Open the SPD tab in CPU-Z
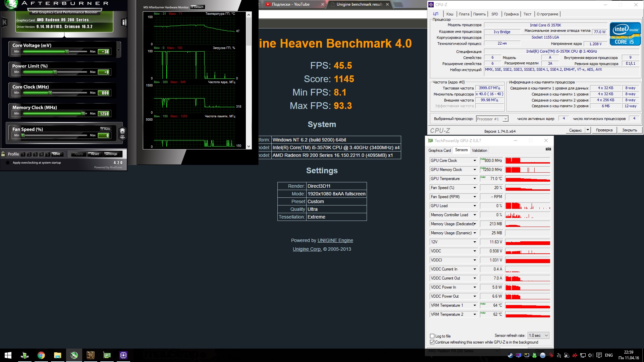The width and height of the screenshot is (644, 362). tap(494, 14)
